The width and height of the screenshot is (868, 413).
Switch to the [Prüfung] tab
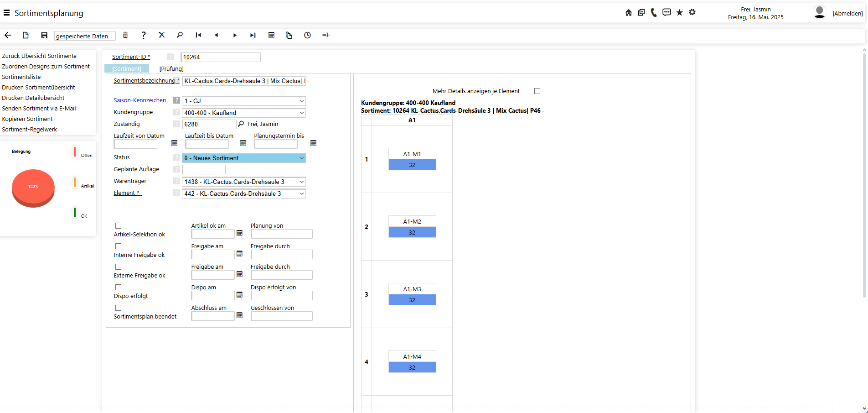[x=171, y=68]
